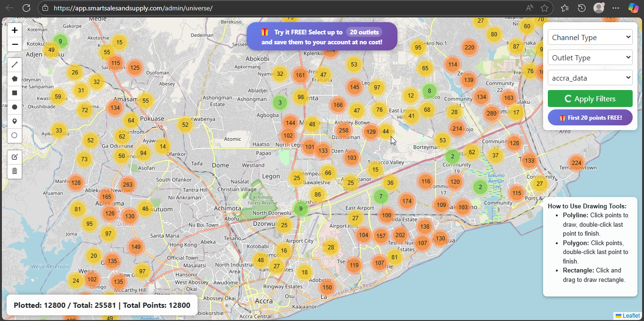
Task: Zoom in on the map
Action: click(x=15, y=30)
